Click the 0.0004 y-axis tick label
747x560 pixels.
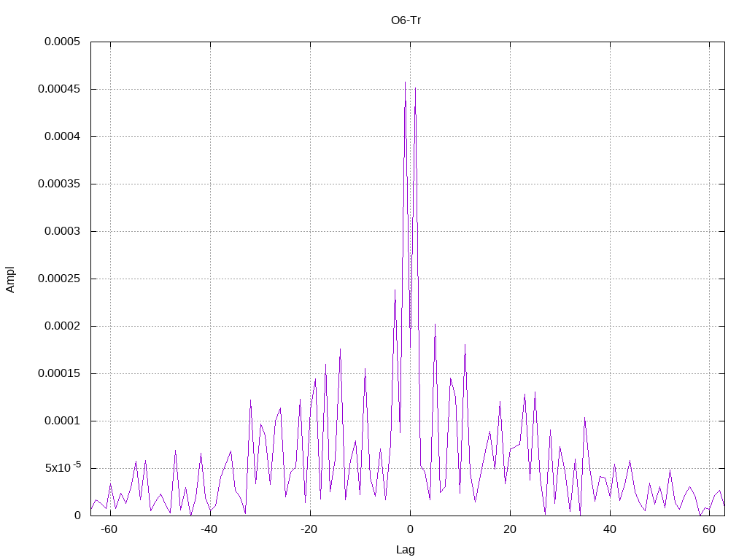[63, 136]
